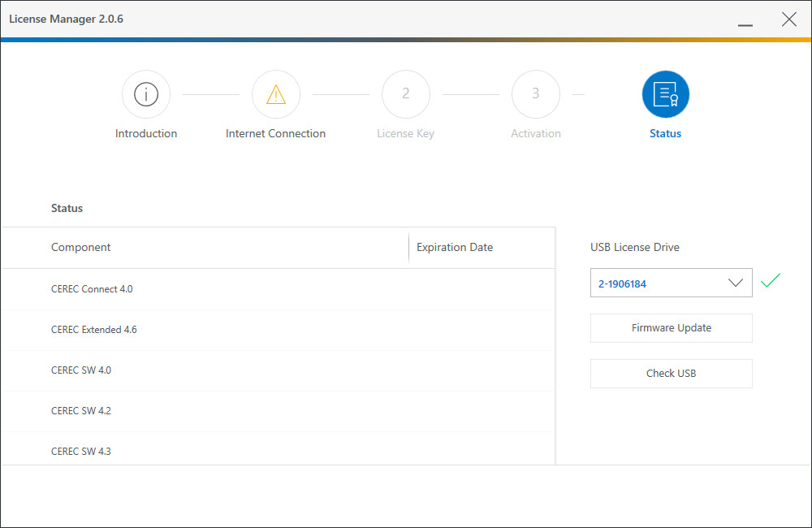Choose license drive 2-1906184 combo box
Image resolution: width=812 pixels, height=528 pixels.
[672, 283]
